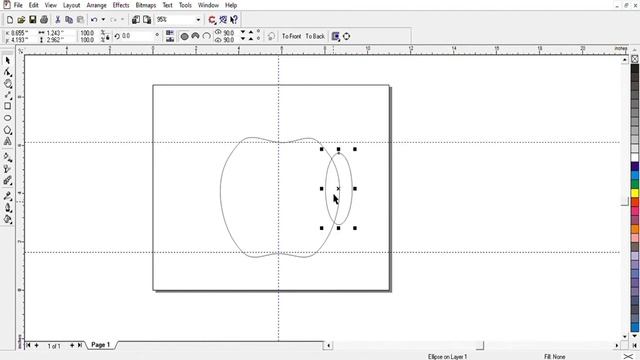This screenshot has height=360, width=640.
Task: Decrease the ending angle value
Action: tap(243, 39)
